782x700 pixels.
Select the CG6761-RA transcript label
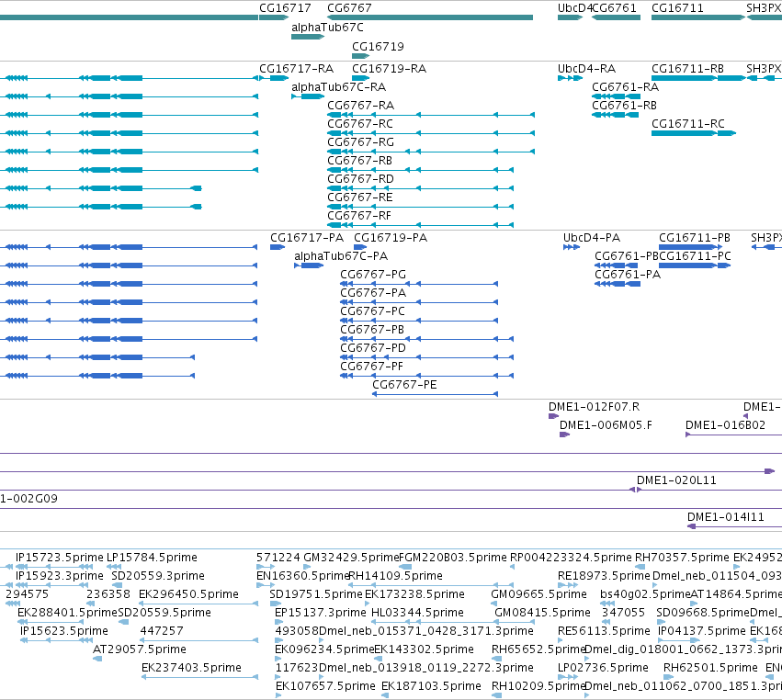(626, 86)
